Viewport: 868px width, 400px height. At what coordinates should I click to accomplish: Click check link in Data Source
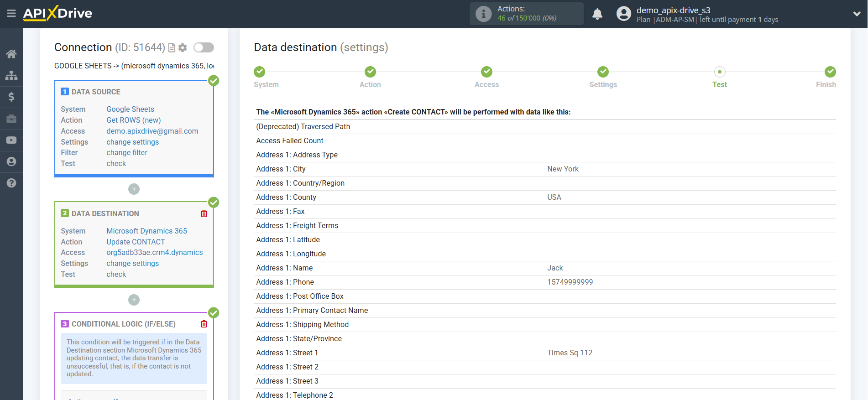(116, 163)
